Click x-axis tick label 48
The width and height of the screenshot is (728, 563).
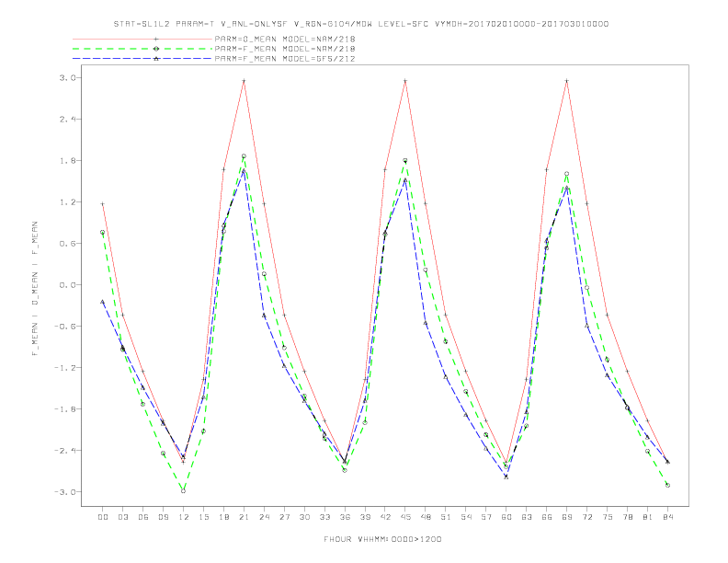(426, 517)
